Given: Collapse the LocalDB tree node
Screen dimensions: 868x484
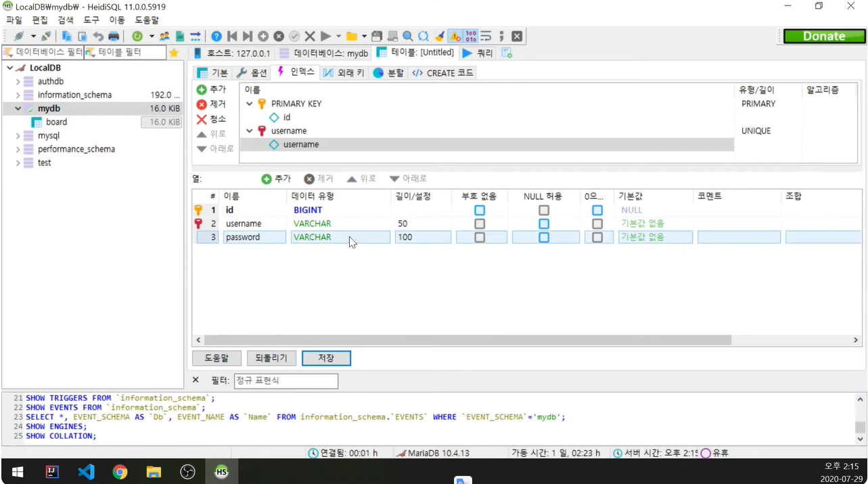Looking at the screenshot, I should pyautogui.click(x=9, y=68).
